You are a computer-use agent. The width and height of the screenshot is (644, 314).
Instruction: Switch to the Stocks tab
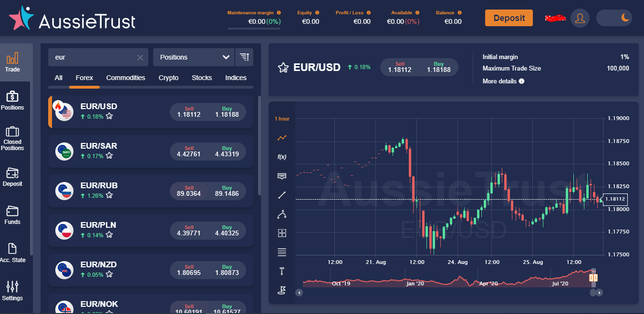tap(202, 78)
